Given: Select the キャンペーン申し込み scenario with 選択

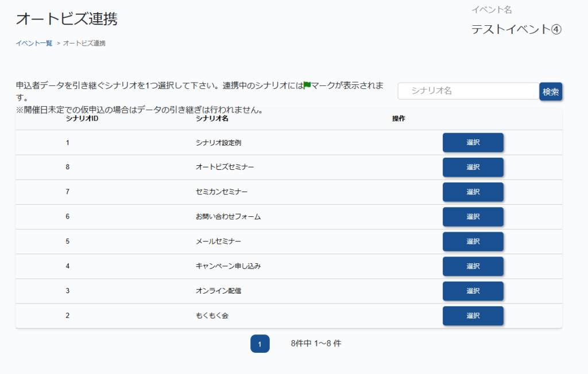Looking at the screenshot, I should (x=473, y=266).
